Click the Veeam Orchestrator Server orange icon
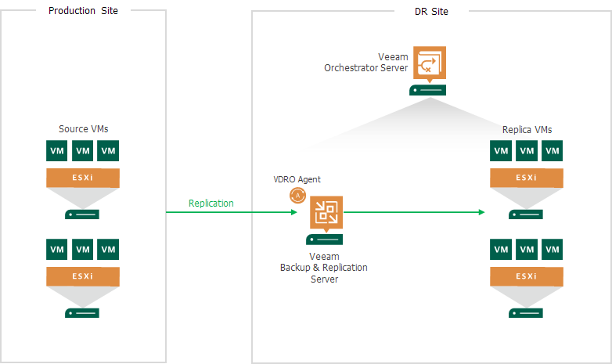Image resolution: width=612 pixels, height=364 pixels. [430, 63]
